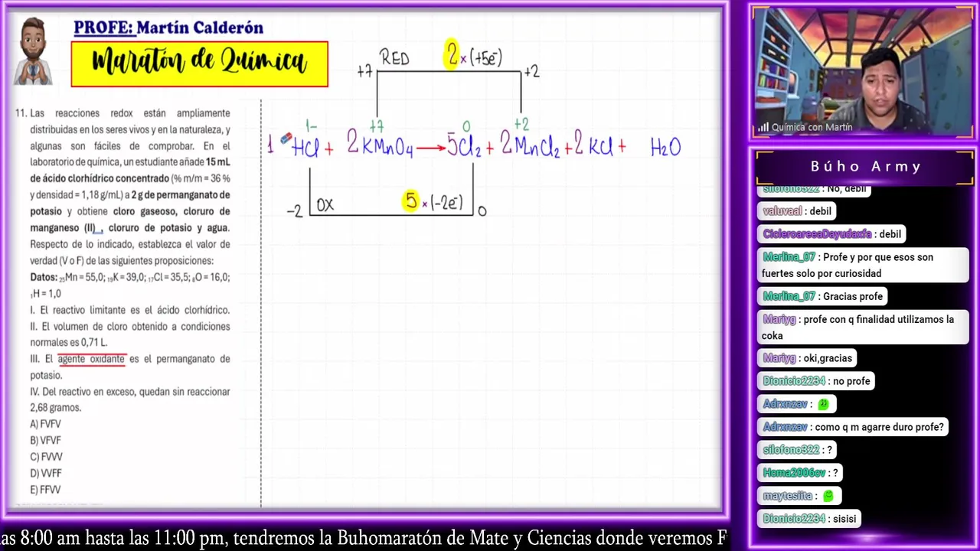Click the signal bars icon beside Química con Martín

(763, 128)
